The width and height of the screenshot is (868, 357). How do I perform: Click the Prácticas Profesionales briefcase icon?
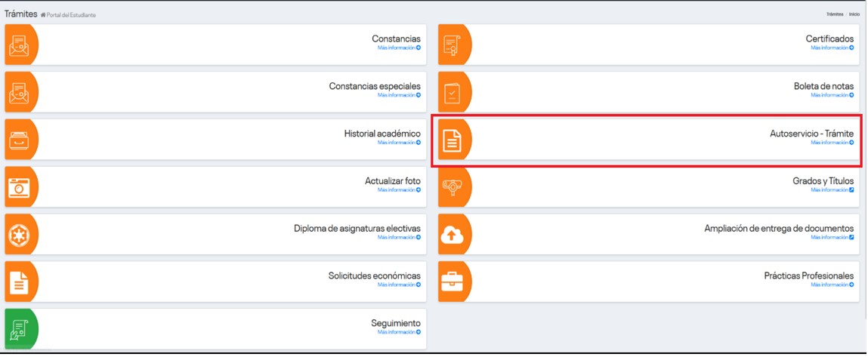pyautogui.click(x=452, y=282)
